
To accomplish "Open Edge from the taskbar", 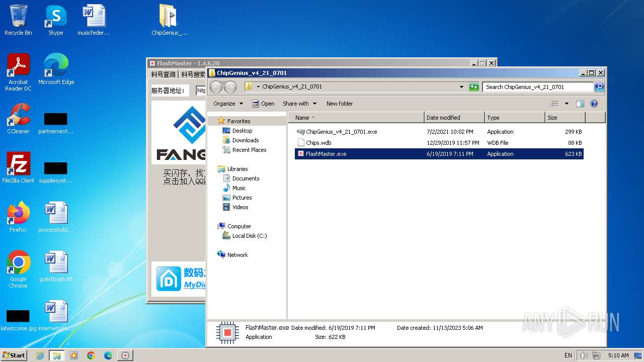I will pyautogui.click(x=108, y=355).
